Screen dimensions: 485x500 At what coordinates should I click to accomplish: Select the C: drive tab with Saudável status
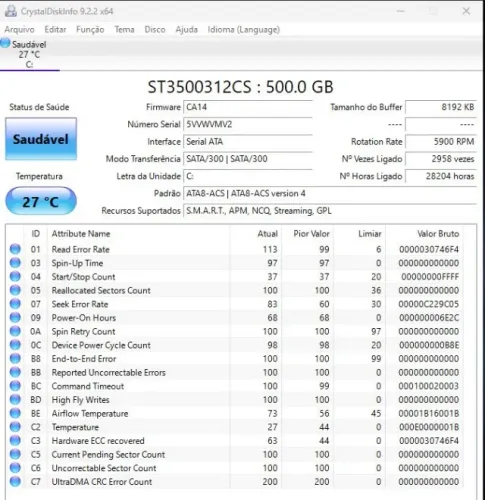pyautogui.click(x=29, y=54)
